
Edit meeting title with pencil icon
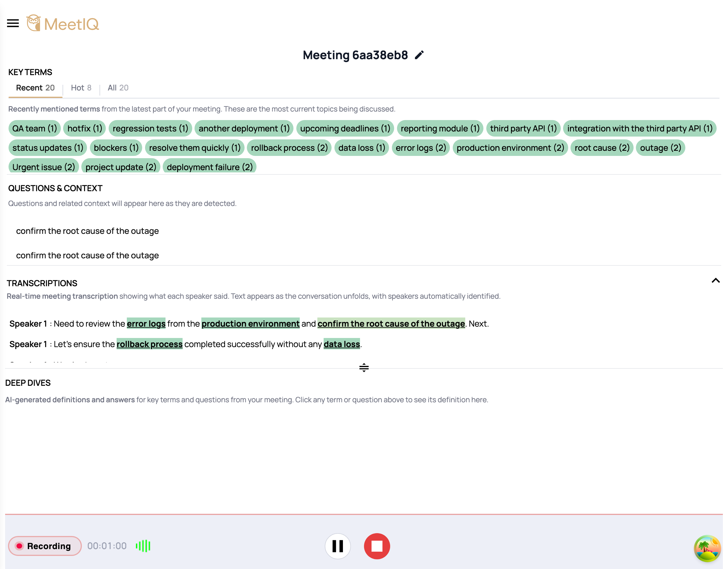click(419, 55)
